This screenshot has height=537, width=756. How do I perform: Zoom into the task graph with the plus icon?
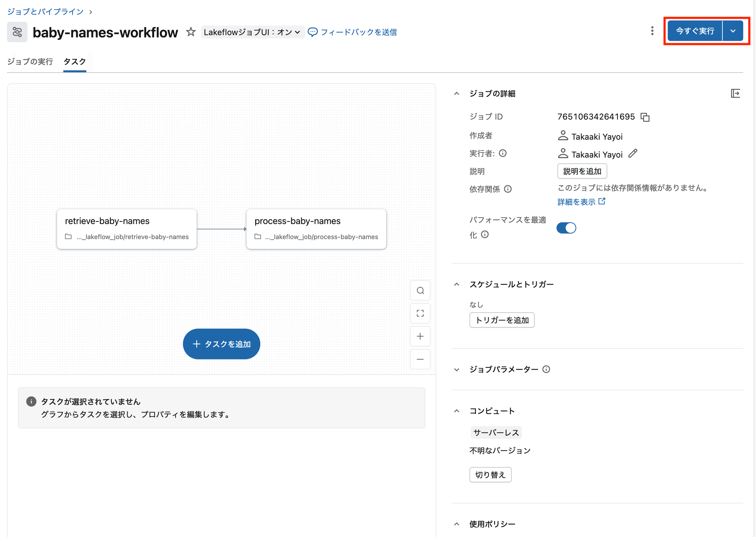click(x=420, y=336)
